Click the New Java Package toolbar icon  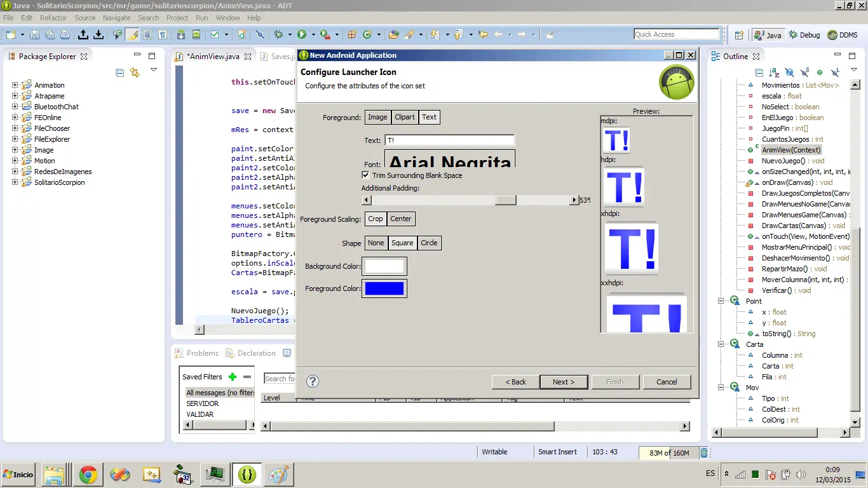[x=351, y=35]
